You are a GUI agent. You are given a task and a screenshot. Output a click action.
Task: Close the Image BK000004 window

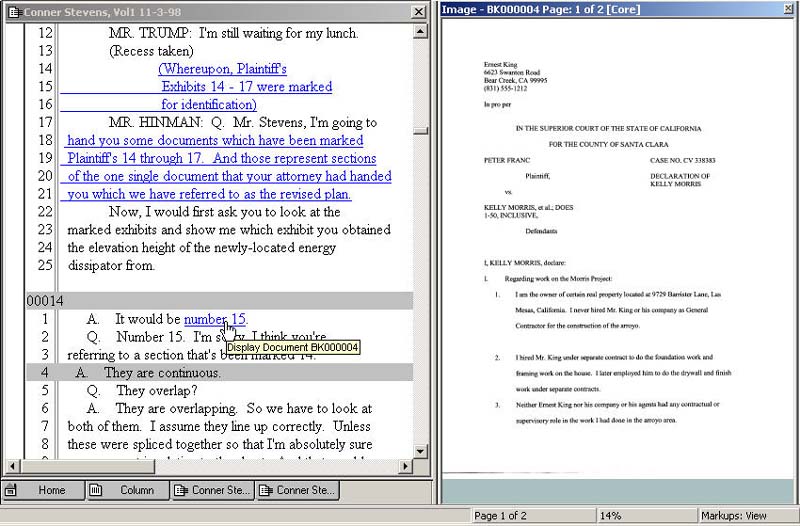tap(786, 10)
